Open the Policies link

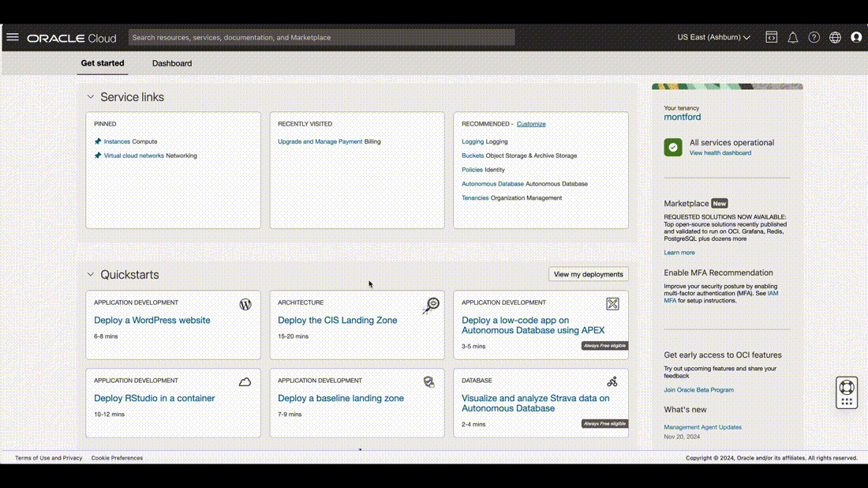click(x=472, y=170)
